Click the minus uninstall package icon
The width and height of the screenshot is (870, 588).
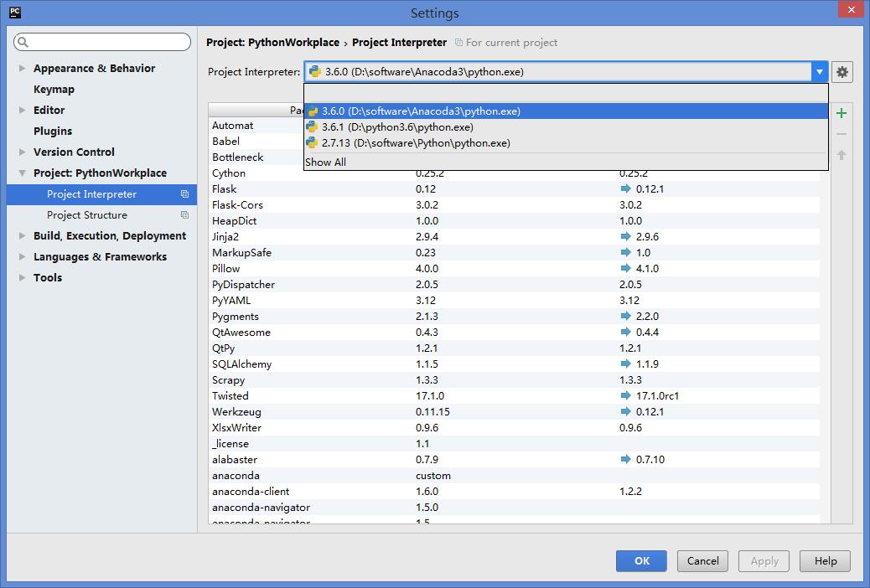pyautogui.click(x=842, y=134)
